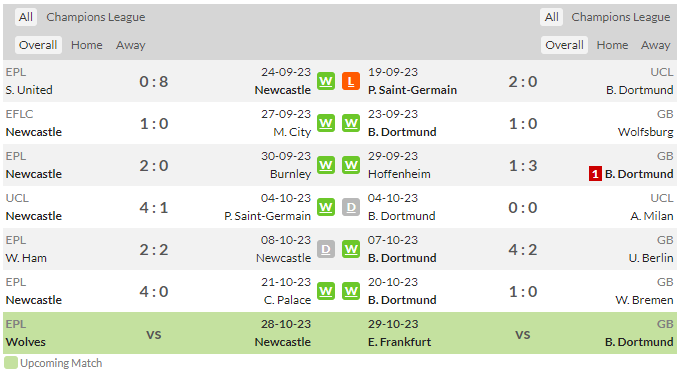The height and width of the screenshot is (388, 681).
Task: Switch left panel to Away matches
Action: [x=130, y=45]
